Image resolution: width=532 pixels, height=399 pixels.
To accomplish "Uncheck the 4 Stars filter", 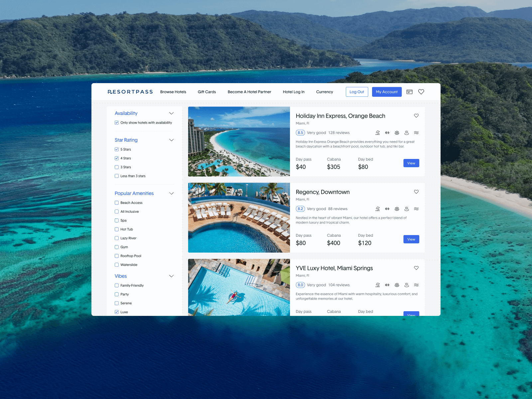I will [x=117, y=158].
